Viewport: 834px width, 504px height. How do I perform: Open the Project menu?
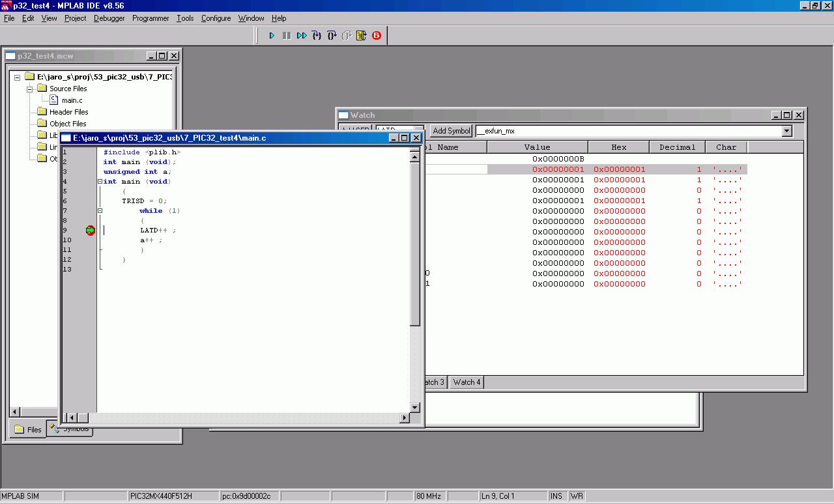click(x=76, y=18)
